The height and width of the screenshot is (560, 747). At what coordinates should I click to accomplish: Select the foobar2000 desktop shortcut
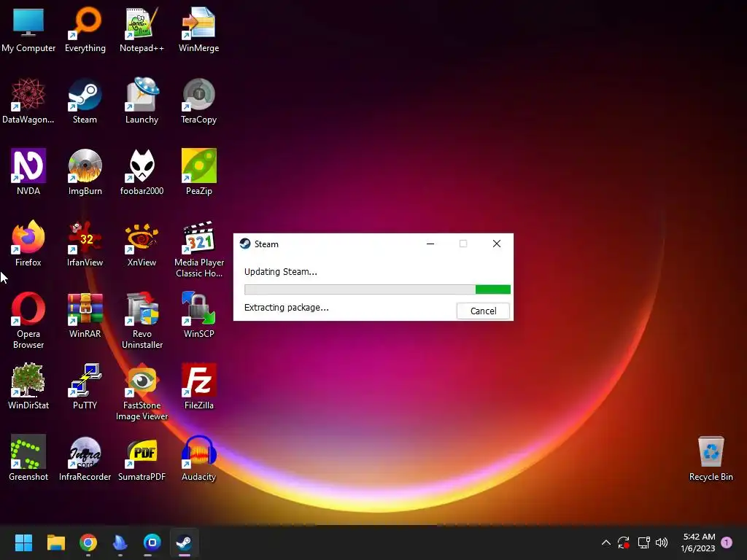(142, 172)
